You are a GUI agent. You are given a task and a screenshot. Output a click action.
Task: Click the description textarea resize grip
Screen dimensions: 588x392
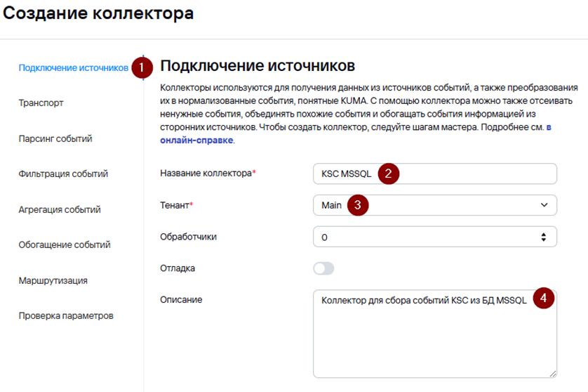553,373
